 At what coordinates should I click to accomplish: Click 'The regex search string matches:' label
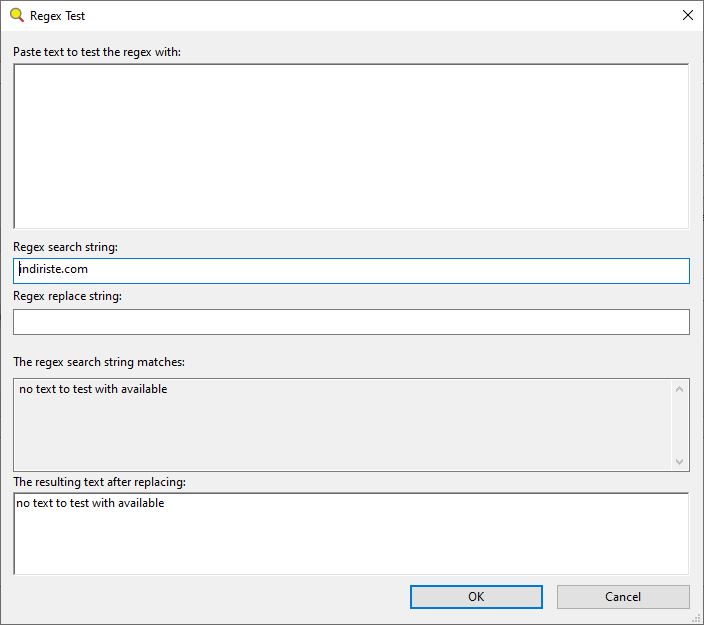click(99, 362)
